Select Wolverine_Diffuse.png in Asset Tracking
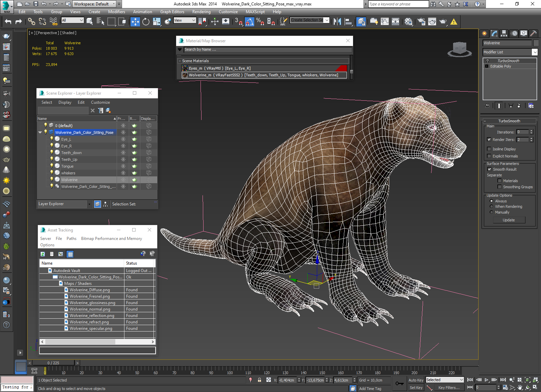This screenshot has height=392, width=541. click(x=90, y=290)
